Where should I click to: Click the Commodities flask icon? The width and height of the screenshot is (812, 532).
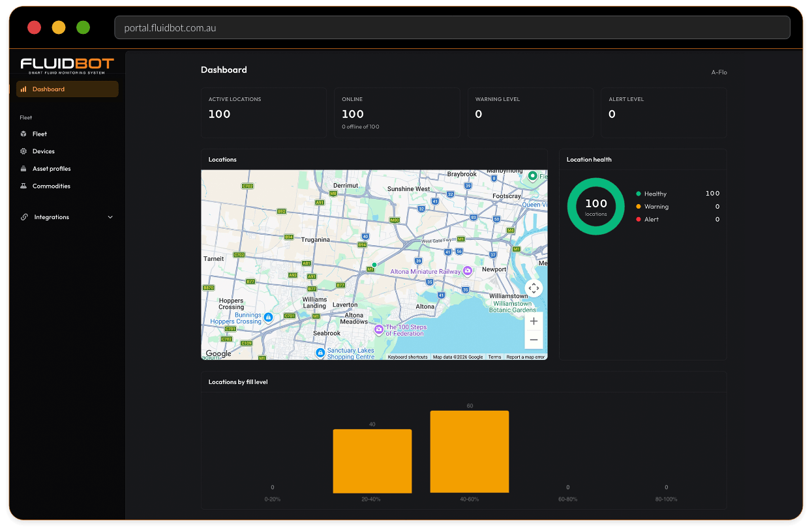[x=23, y=186]
